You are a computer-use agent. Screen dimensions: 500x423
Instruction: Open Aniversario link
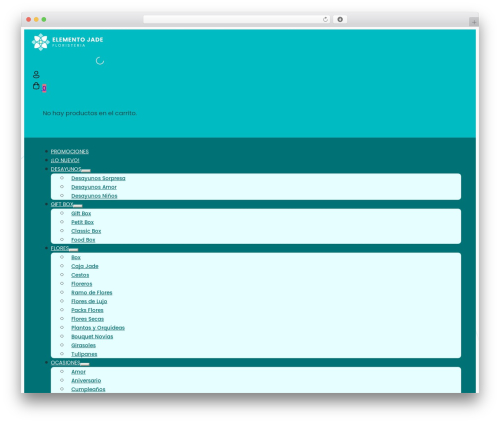(86, 381)
